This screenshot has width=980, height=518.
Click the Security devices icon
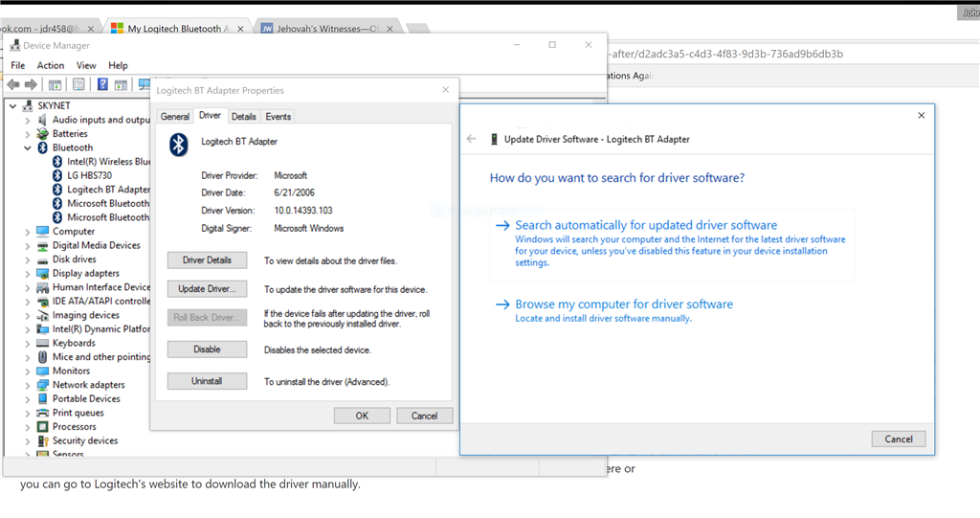42,441
